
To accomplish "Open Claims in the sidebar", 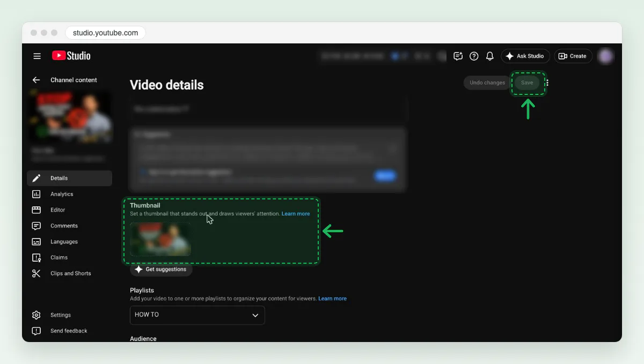I will tap(70, 257).
